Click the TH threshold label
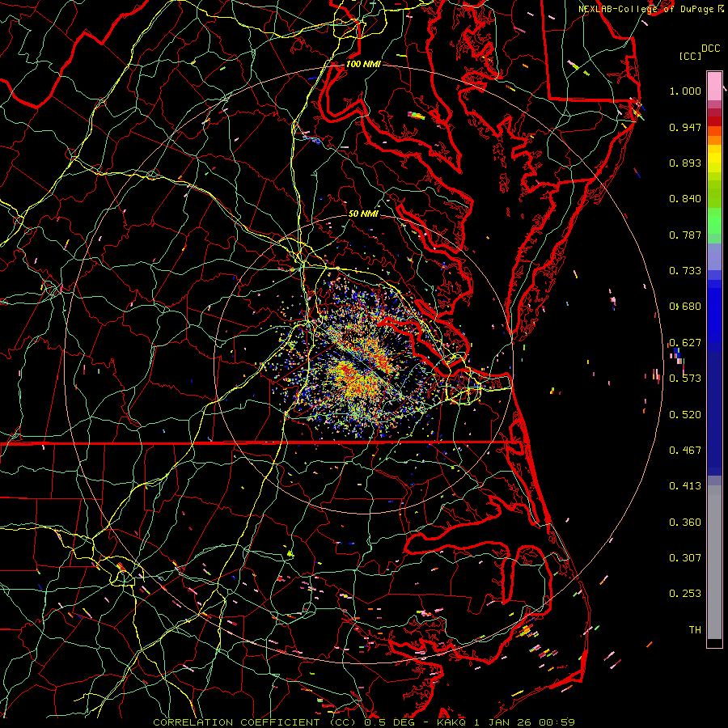This screenshot has width=728, height=728. point(695,630)
